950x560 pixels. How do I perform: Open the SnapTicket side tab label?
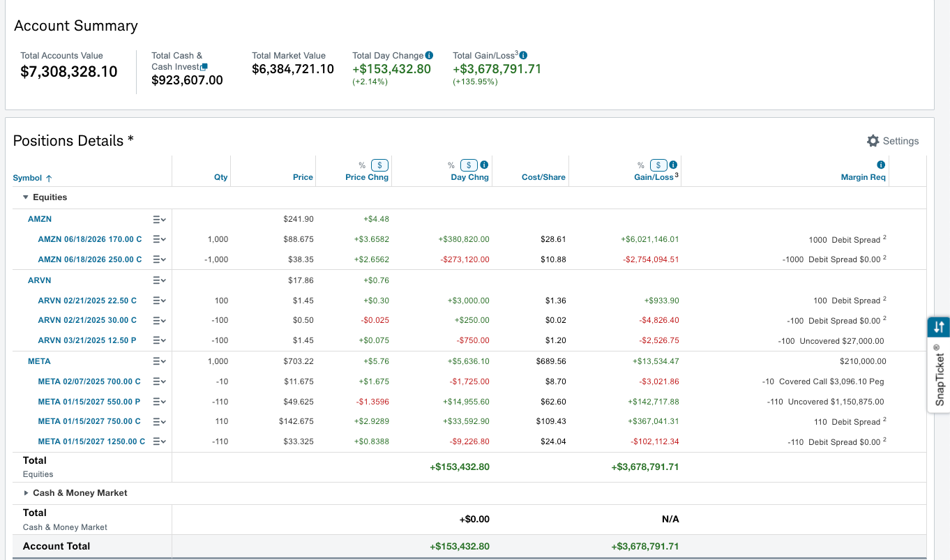click(940, 374)
